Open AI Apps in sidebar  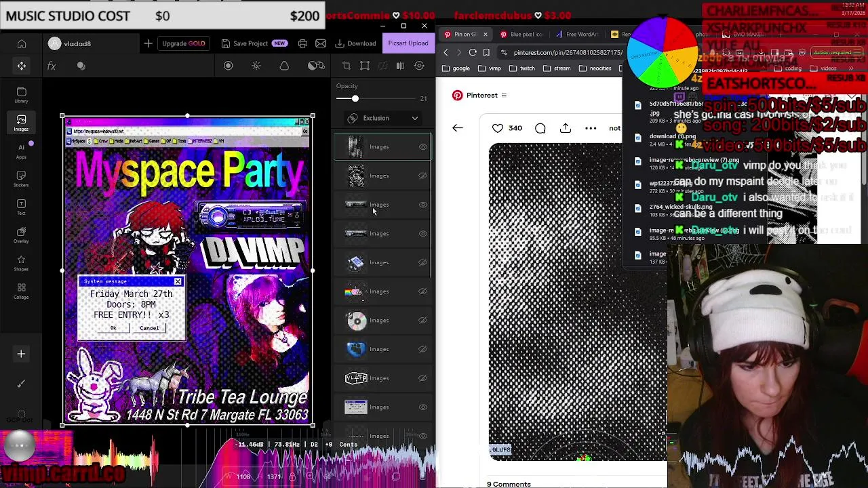[x=22, y=151]
